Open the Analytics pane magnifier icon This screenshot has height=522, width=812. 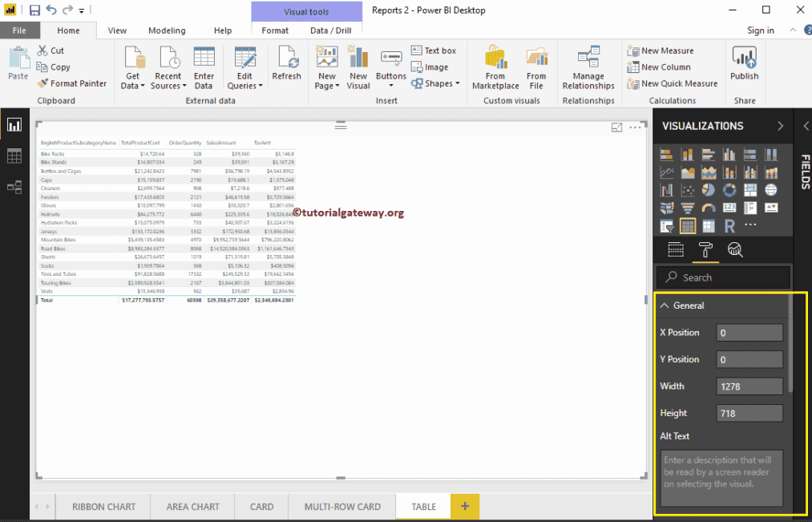tap(735, 250)
